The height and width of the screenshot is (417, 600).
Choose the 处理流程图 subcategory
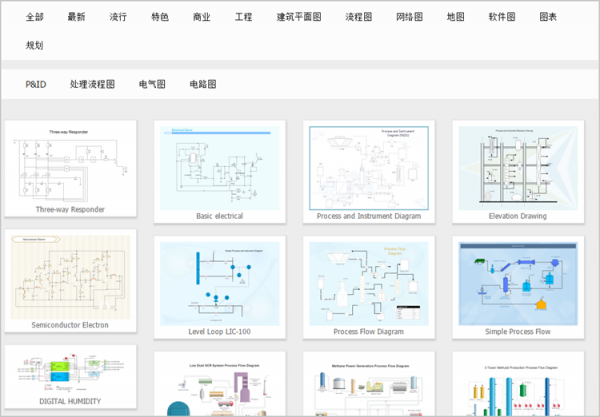pyautogui.click(x=92, y=85)
